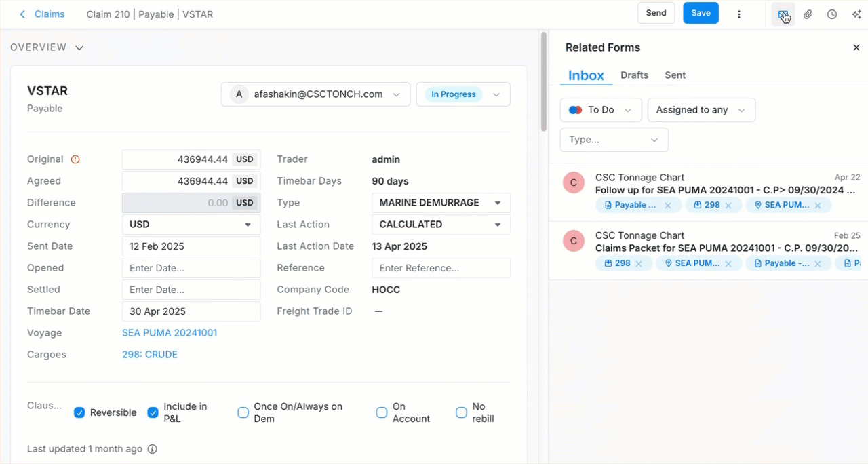Expand the MARINE DEMURRAGE type dropdown
Image resolution: width=868 pixels, height=464 pixels.
[x=498, y=203]
